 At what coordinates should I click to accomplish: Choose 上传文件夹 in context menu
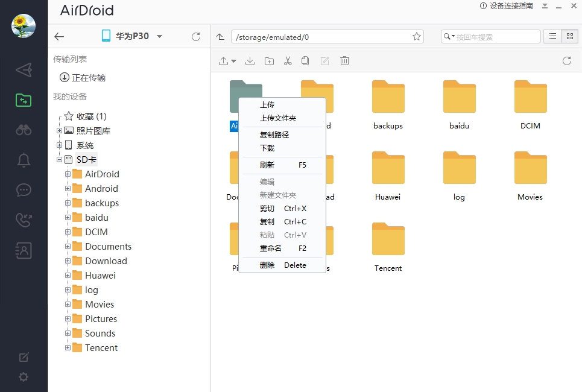click(282, 118)
